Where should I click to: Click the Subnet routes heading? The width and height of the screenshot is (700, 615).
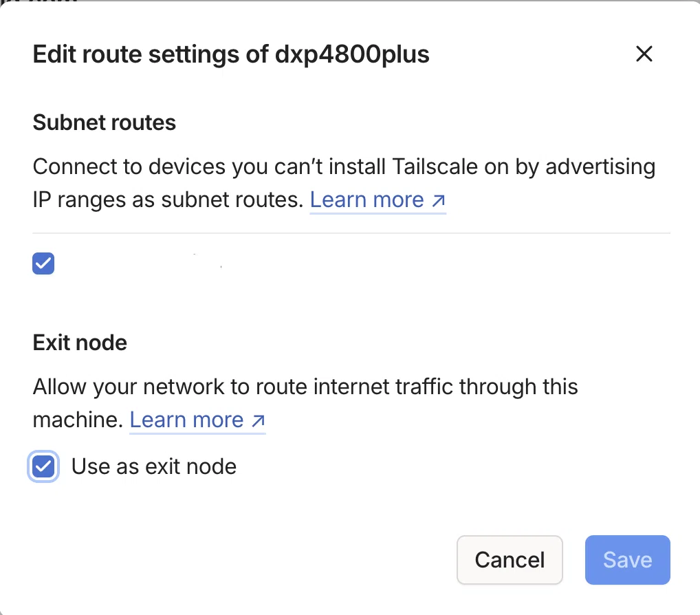(105, 122)
